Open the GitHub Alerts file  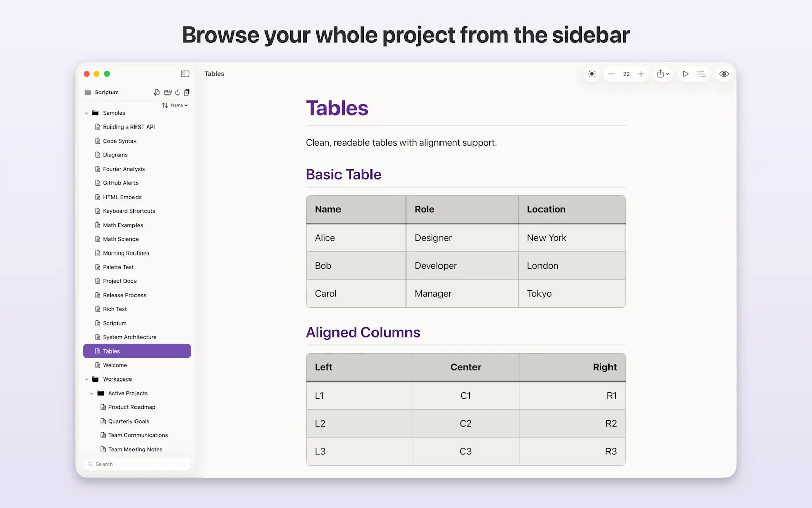coord(137,183)
